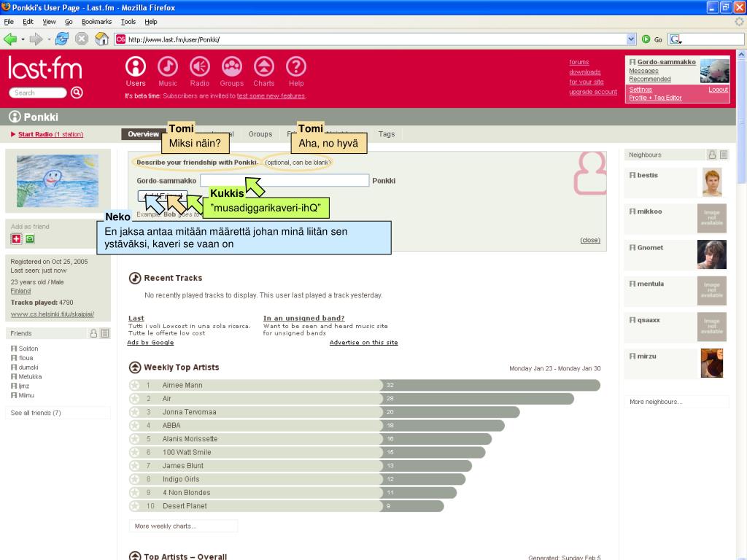Open the Users section icon
This screenshot has width=747, height=560.
(x=135, y=66)
